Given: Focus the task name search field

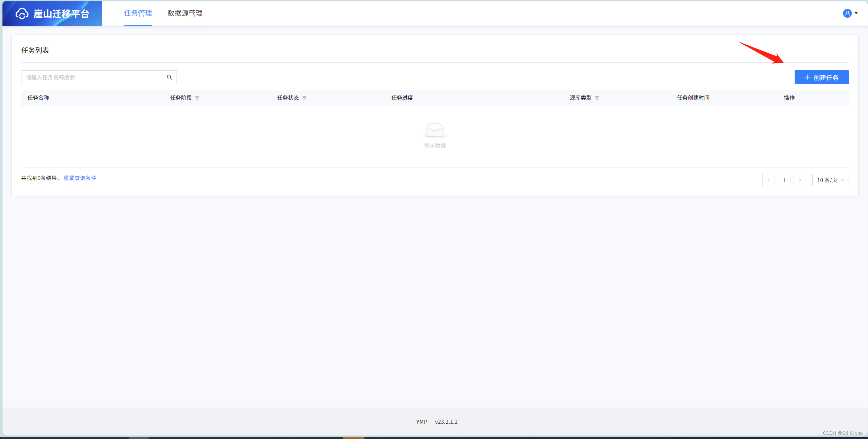Looking at the screenshot, I should pos(93,77).
